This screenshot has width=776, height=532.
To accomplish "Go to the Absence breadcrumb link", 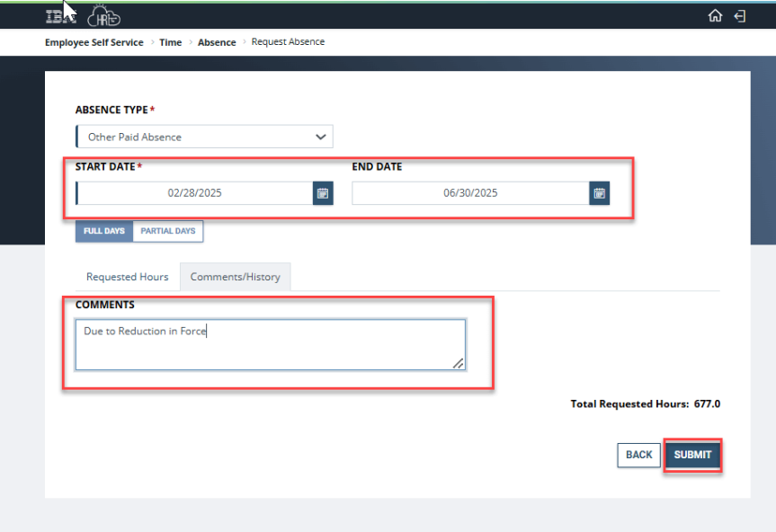I will [217, 42].
